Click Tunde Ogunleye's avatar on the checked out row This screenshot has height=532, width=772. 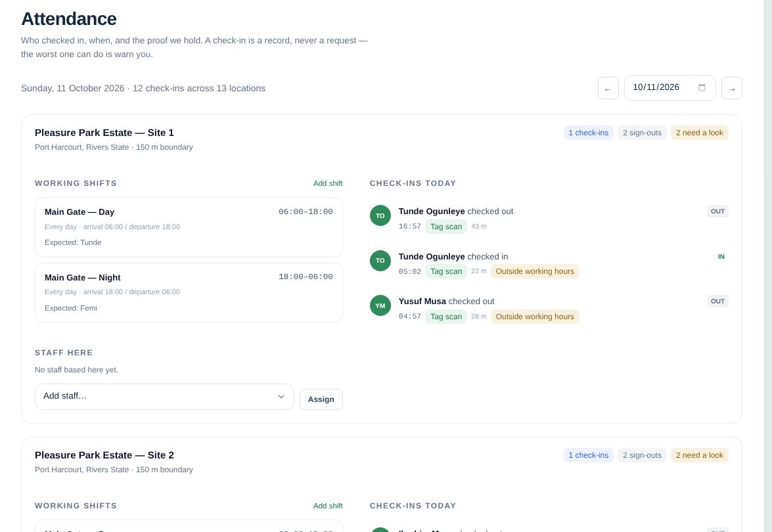pos(380,215)
